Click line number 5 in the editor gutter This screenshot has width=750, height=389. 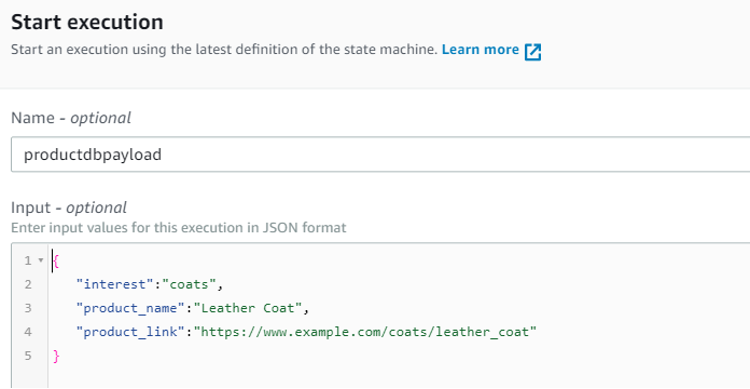(x=28, y=356)
